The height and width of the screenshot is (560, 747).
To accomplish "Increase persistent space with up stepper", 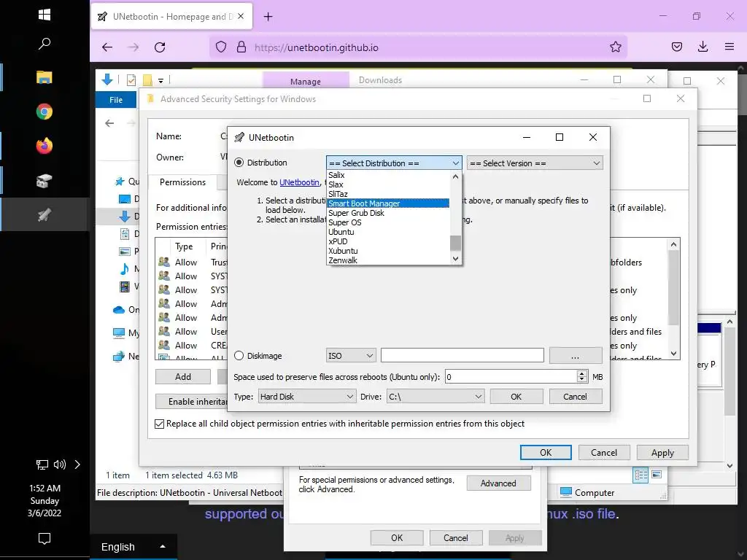I will click(x=581, y=373).
